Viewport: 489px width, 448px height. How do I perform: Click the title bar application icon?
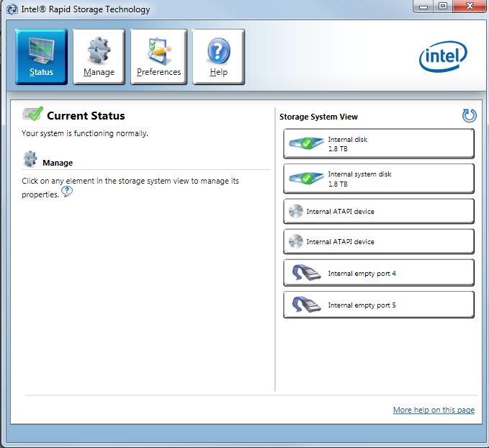pyautogui.click(x=12, y=9)
